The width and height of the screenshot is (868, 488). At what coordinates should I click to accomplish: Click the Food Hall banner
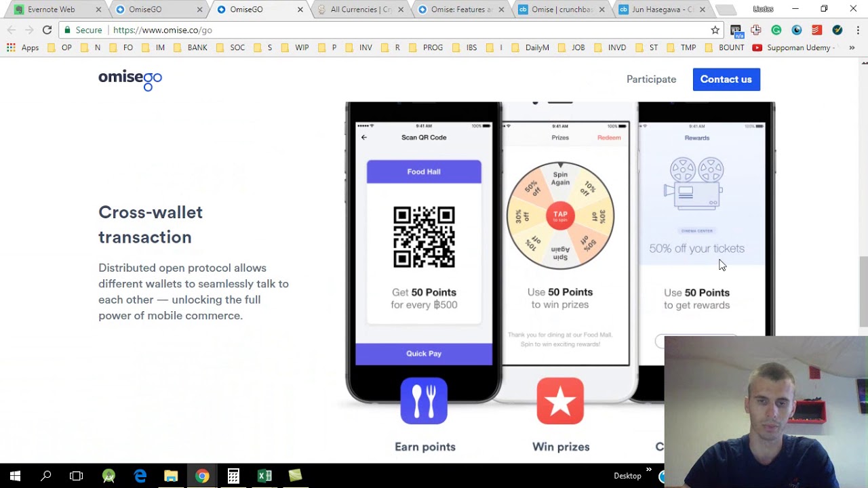[x=424, y=171]
